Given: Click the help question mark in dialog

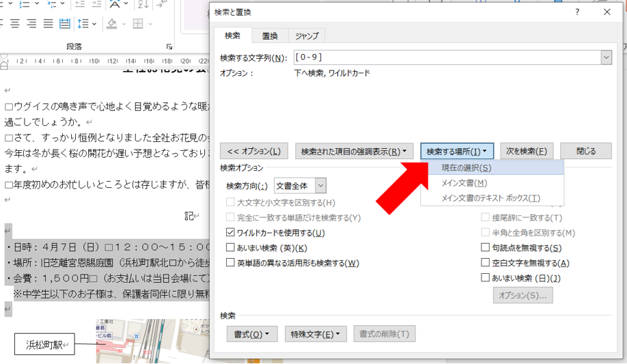Looking at the screenshot, I should pyautogui.click(x=577, y=12).
